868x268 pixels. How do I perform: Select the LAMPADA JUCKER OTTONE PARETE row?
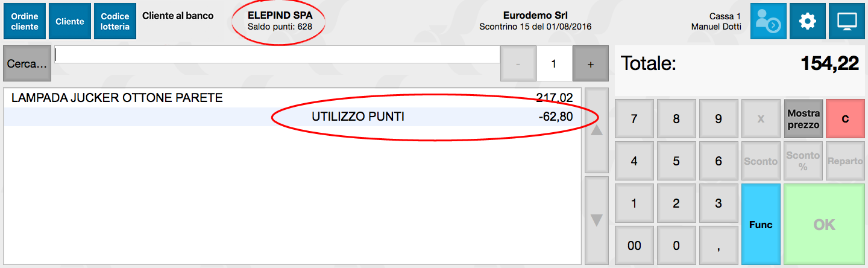pyautogui.click(x=292, y=98)
